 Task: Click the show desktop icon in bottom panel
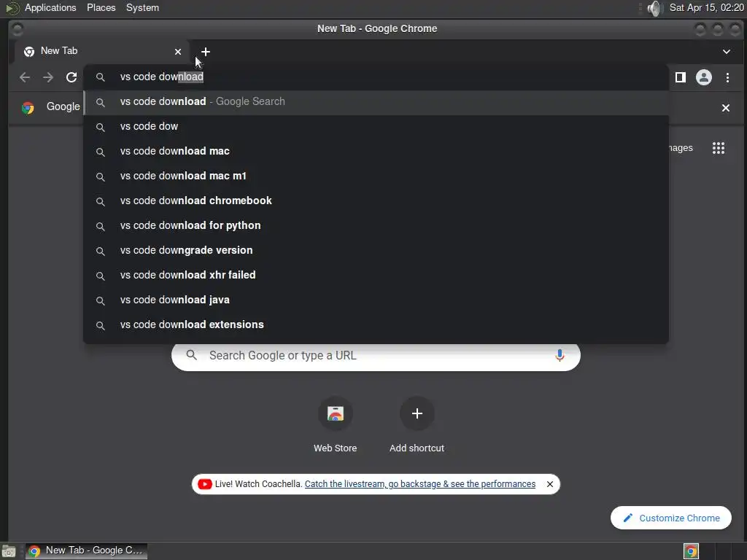9,551
